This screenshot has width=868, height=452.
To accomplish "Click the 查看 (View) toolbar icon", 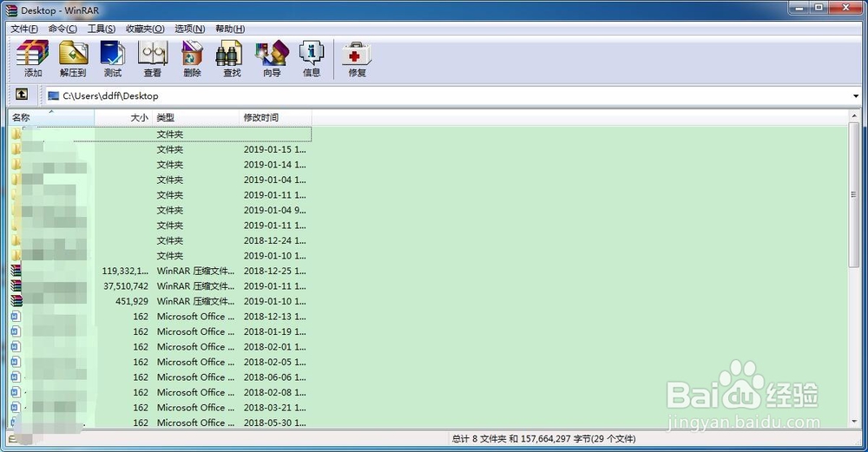I will [x=152, y=58].
